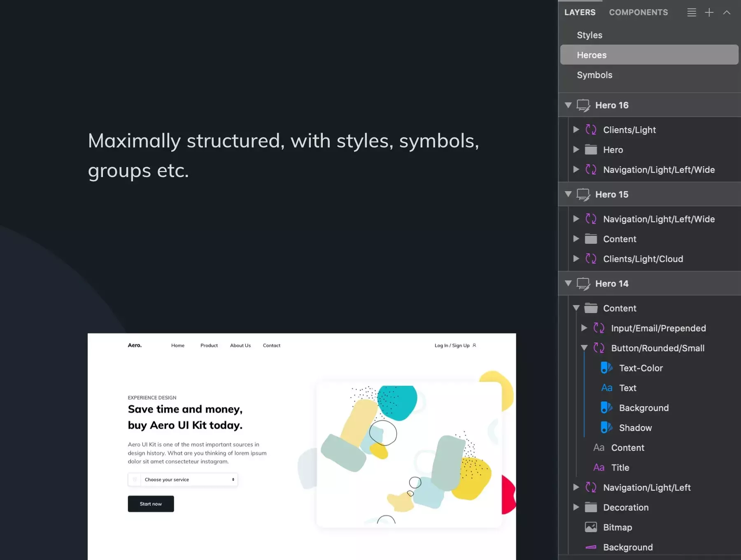Click the Navigation/Light/Left symbol icon
The width and height of the screenshot is (741, 560).
[x=591, y=488]
